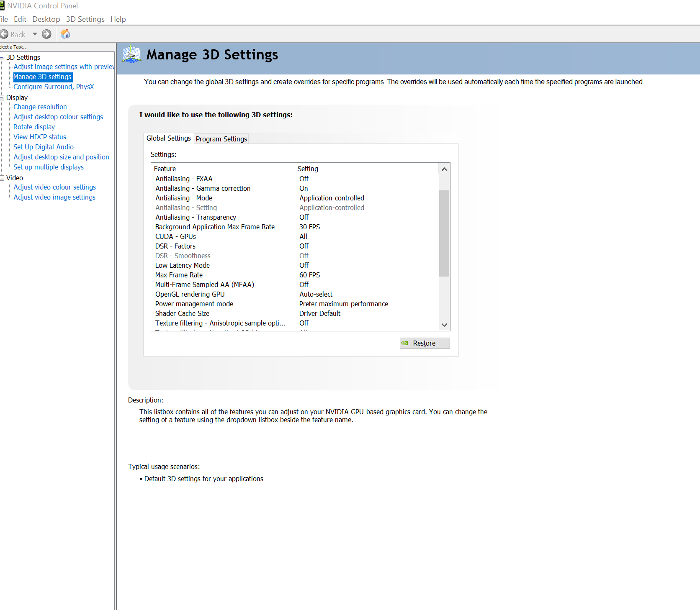Select the DSR - Factors row
Screen dimensions: 700x610
(x=296, y=246)
